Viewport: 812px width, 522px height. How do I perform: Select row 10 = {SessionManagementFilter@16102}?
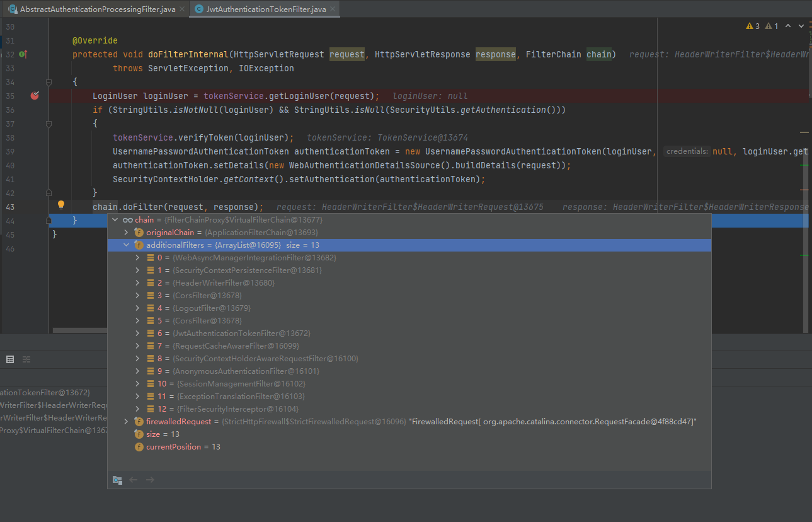(409, 384)
